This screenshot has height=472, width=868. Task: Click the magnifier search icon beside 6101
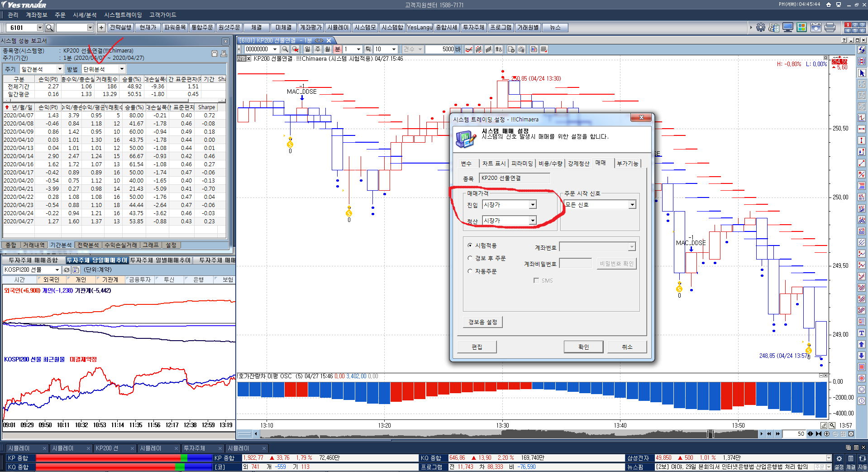50,28
